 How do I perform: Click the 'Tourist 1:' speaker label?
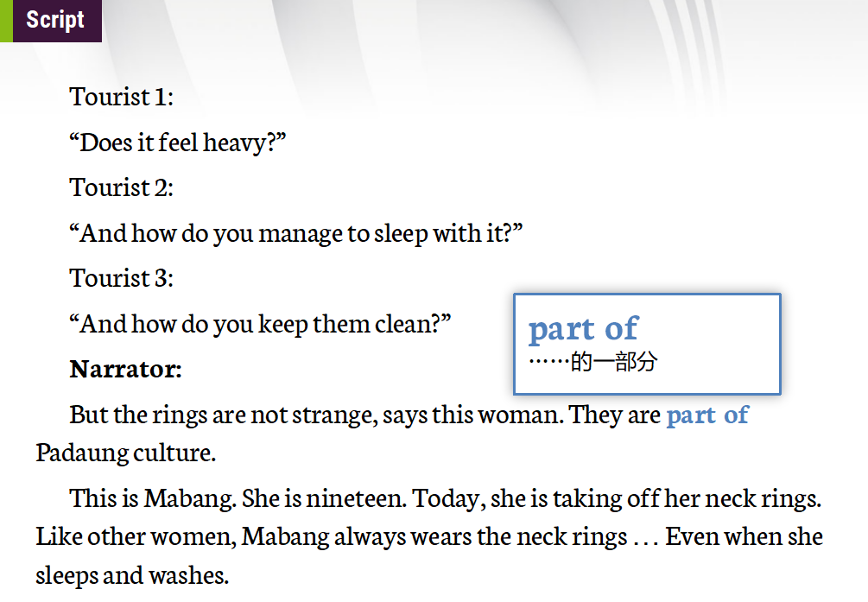click(x=121, y=97)
